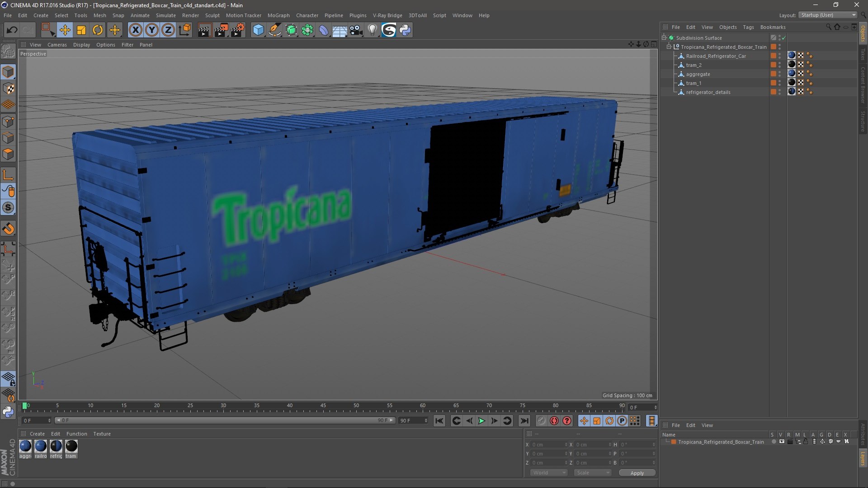Screen dimensions: 868x488
Task: Click the Undo arrow icon
Action: (x=12, y=30)
